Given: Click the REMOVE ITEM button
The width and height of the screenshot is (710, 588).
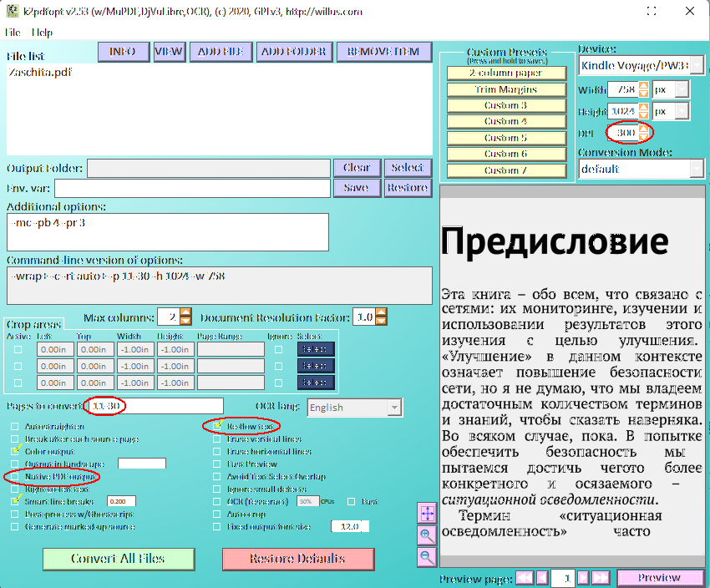Looking at the screenshot, I should click(x=384, y=52).
